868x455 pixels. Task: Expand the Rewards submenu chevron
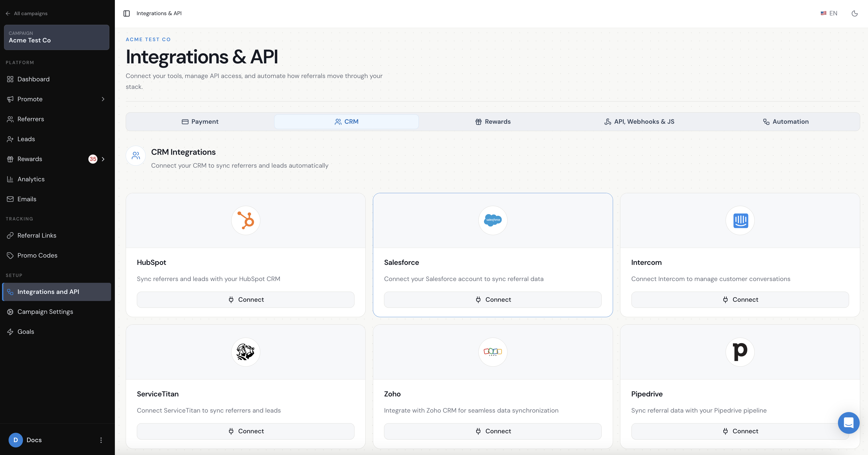103,159
